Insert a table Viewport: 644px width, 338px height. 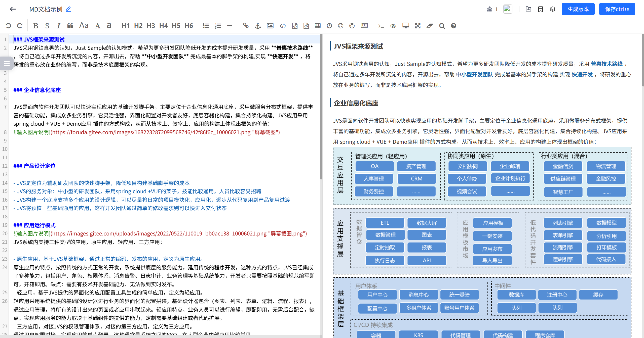click(318, 26)
